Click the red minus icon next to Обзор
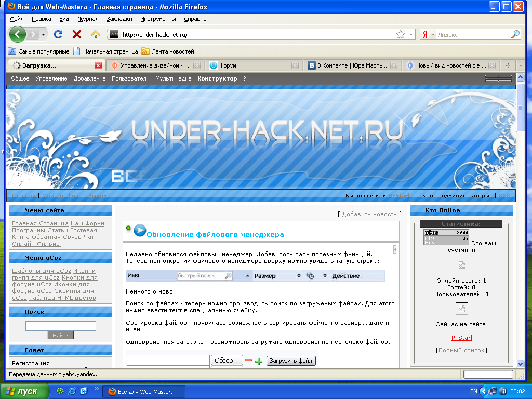Screen dimensions: 532x399 click(x=248, y=361)
